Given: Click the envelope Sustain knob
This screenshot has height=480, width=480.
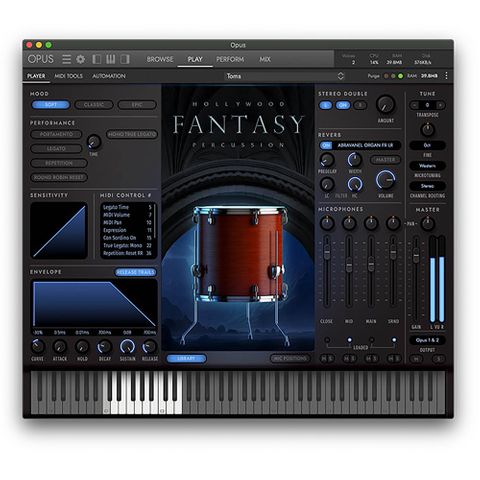Looking at the screenshot, I should pos(127,347).
